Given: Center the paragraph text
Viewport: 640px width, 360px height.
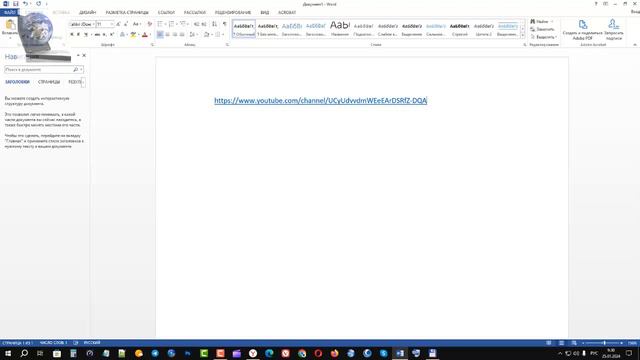Looking at the screenshot, I should (x=167, y=35).
